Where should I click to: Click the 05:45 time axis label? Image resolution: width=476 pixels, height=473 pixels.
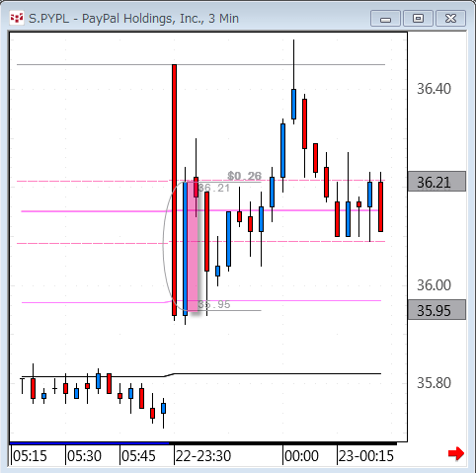click(x=138, y=456)
